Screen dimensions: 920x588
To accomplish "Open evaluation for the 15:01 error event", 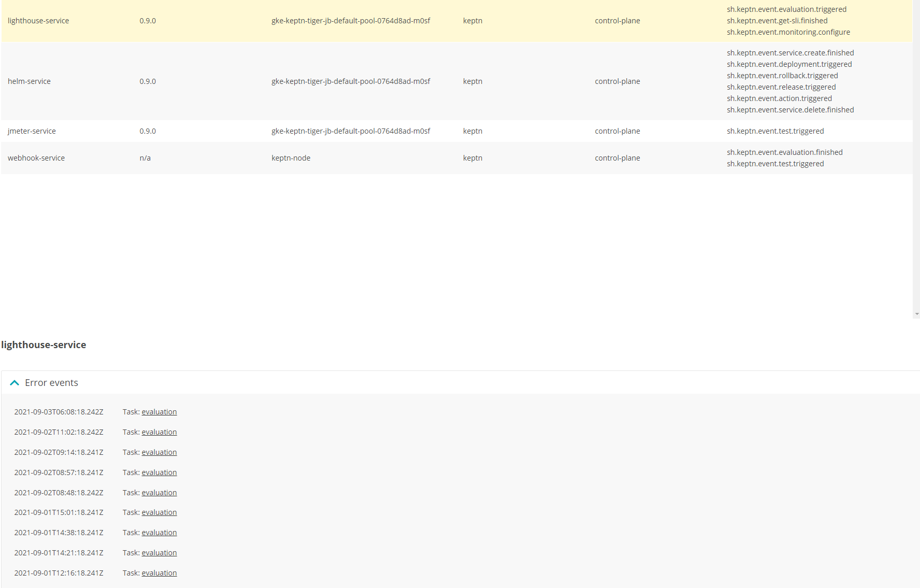I will click(159, 512).
